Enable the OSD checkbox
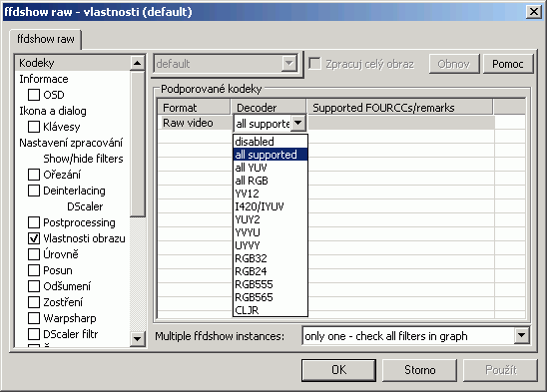Image resolution: width=547 pixels, height=392 pixels. click(34, 95)
